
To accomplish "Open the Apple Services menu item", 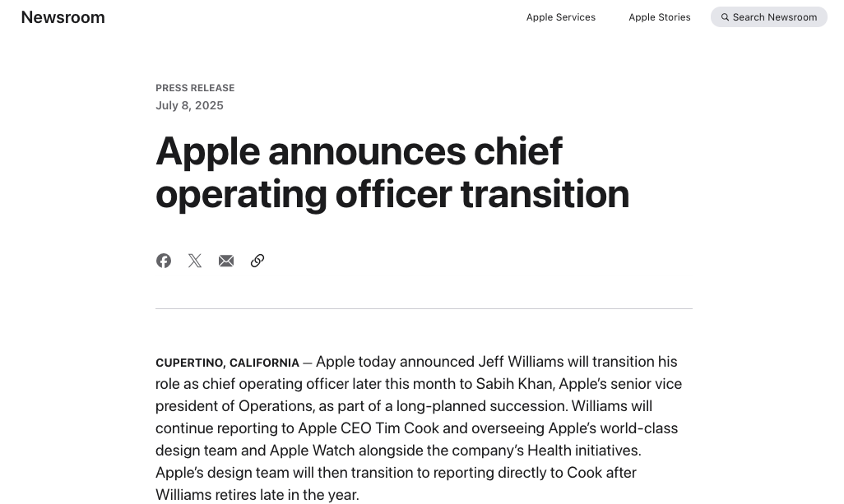I will 561,17.
